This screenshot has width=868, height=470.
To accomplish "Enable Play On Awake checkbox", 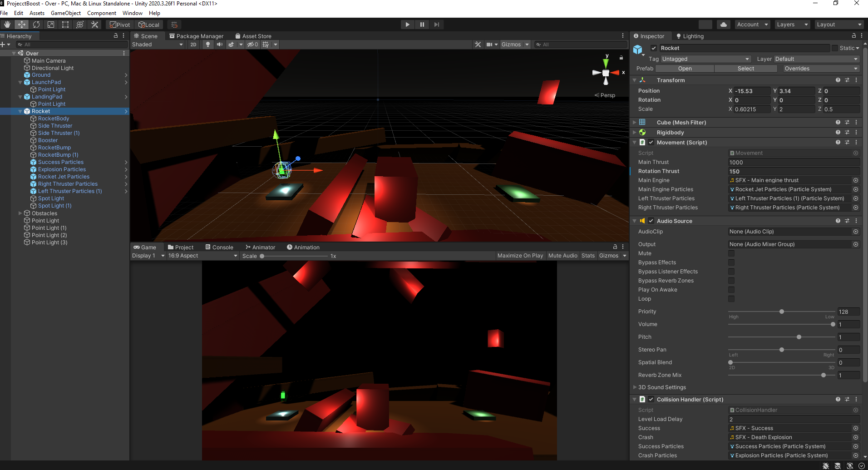I will pyautogui.click(x=731, y=290).
